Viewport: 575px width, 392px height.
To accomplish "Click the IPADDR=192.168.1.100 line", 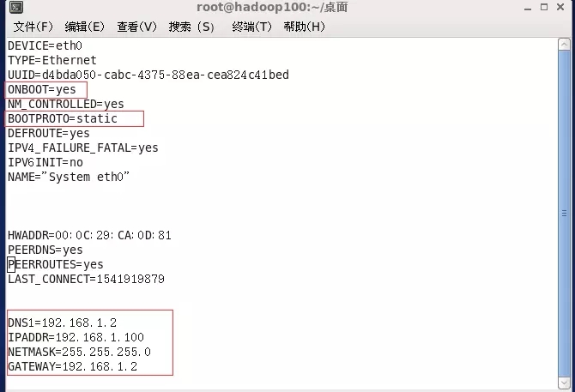I will click(x=76, y=337).
